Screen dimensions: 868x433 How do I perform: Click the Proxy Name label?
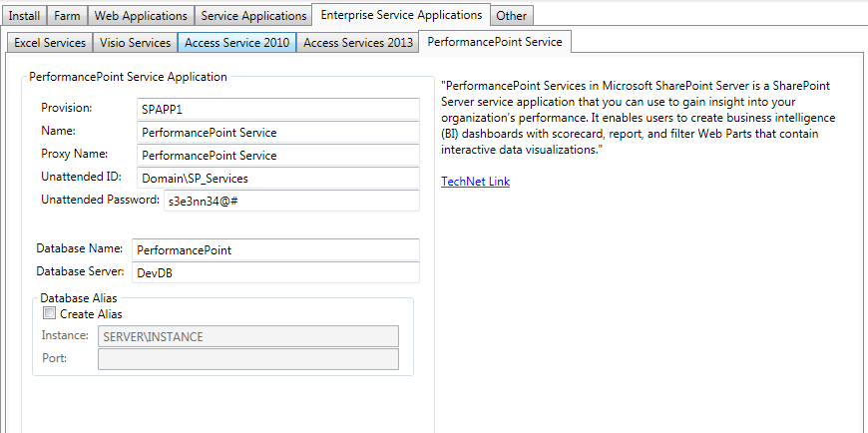(x=74, y=154)
